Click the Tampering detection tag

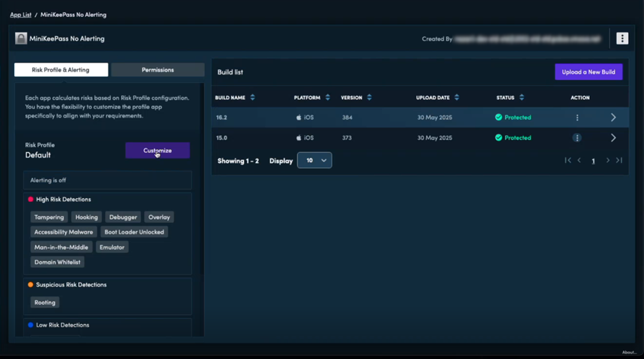pyautogui.click(x=49, y=217)
